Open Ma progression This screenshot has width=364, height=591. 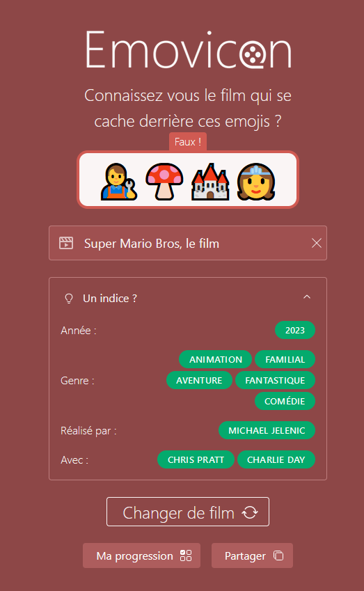[142, 555]
